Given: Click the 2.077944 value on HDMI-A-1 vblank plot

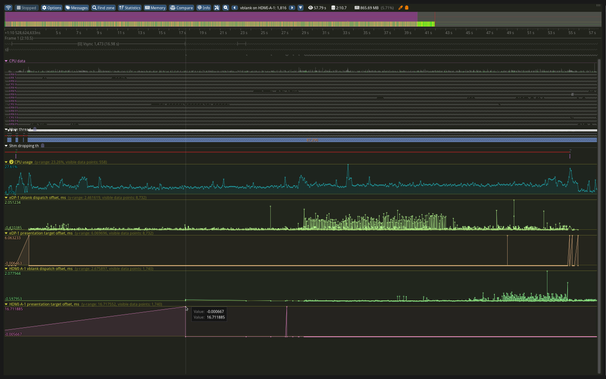Looking at the screenshot, I should coord(13,274).
